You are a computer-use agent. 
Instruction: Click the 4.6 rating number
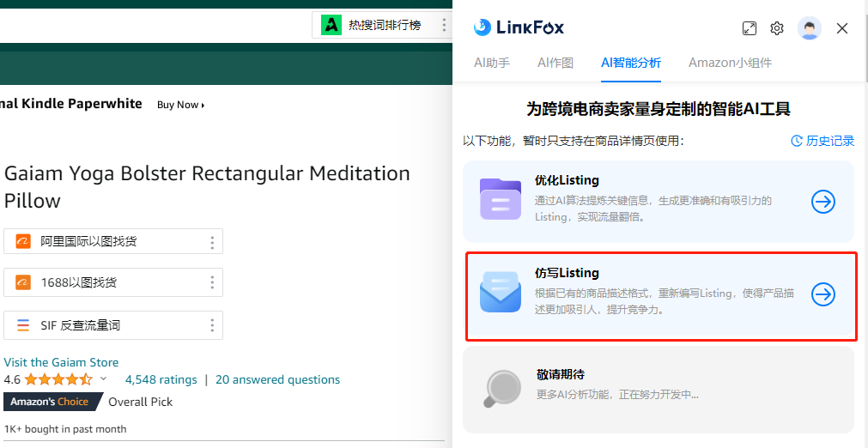tap(12, 379)
